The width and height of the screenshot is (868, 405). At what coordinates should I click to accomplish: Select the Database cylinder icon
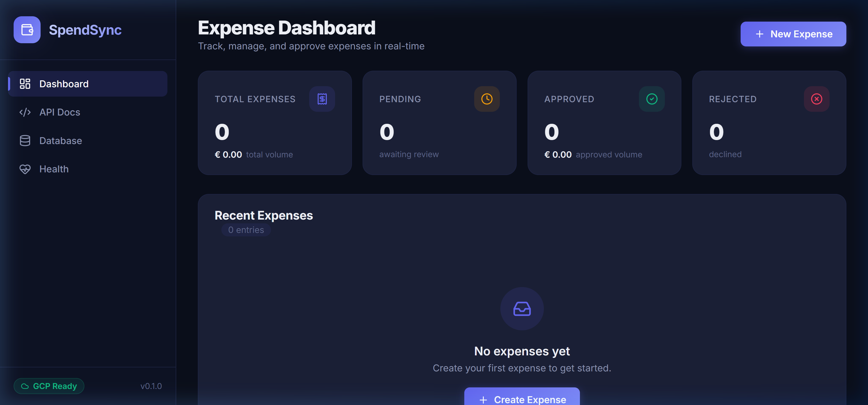(25, 140)
